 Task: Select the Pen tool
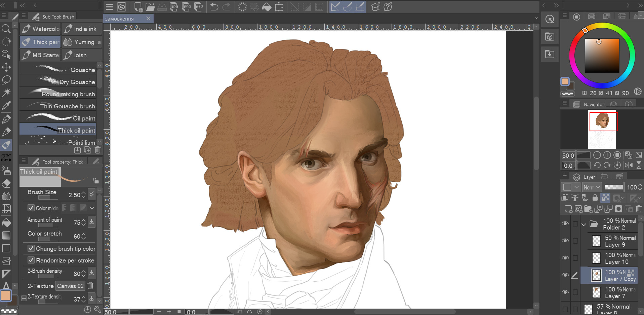pyautogui.click(x=6, y=119)
